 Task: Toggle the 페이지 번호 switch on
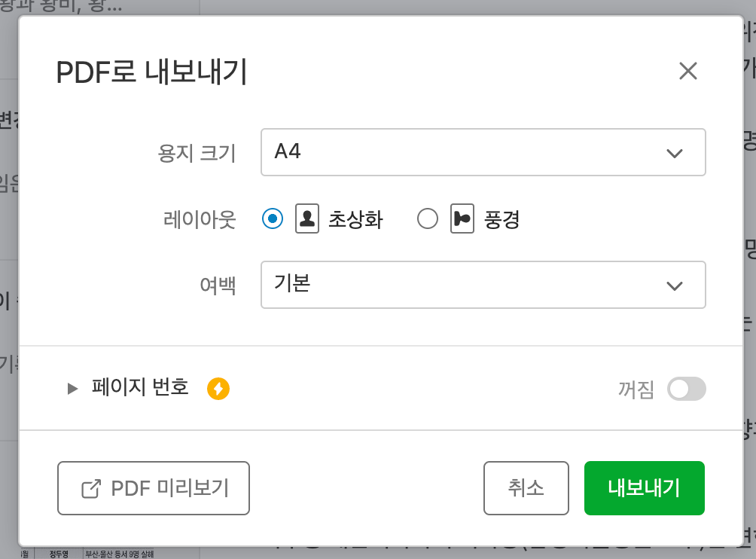(687, 389)
